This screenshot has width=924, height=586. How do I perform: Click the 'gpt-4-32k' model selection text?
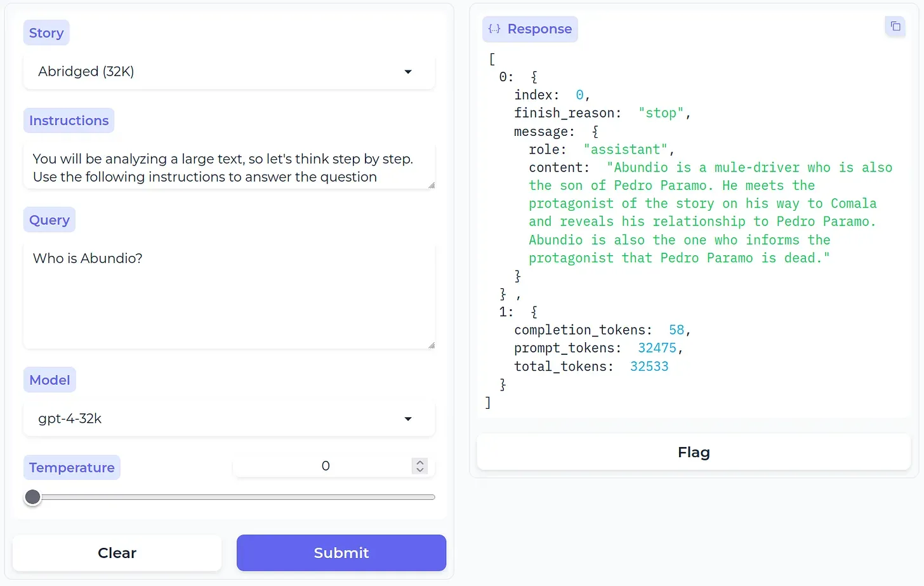click(70, 419)
